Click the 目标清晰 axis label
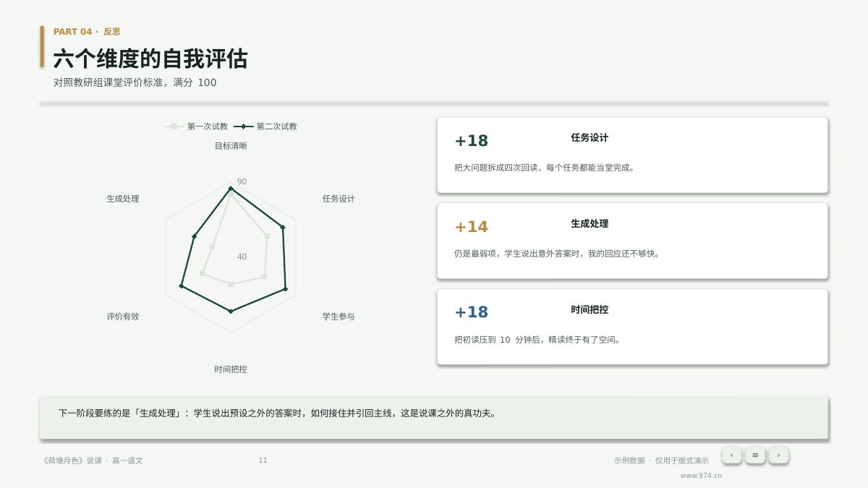Image resolution: width=868 pixels, height=488 pixels. click(x=231, y=146)
